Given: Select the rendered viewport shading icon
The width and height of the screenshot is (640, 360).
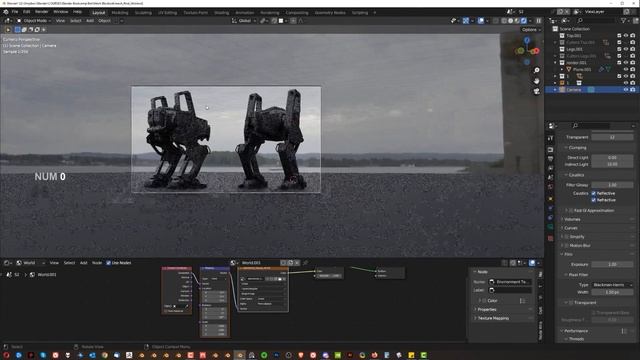Looking at the screenshot, I should click(x=524, y=20).
